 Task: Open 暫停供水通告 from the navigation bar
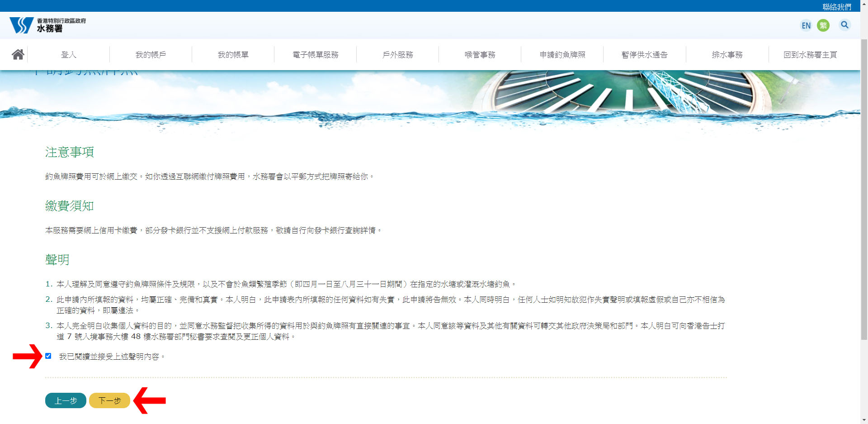[644, 54]
